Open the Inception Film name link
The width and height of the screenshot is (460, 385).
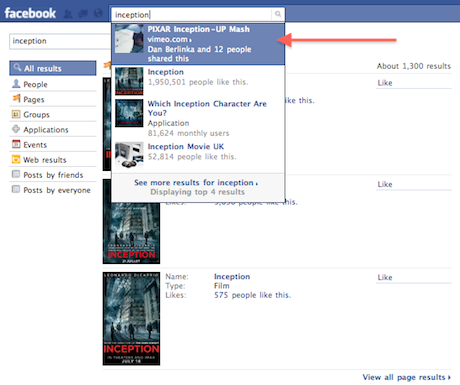[232, 276]
